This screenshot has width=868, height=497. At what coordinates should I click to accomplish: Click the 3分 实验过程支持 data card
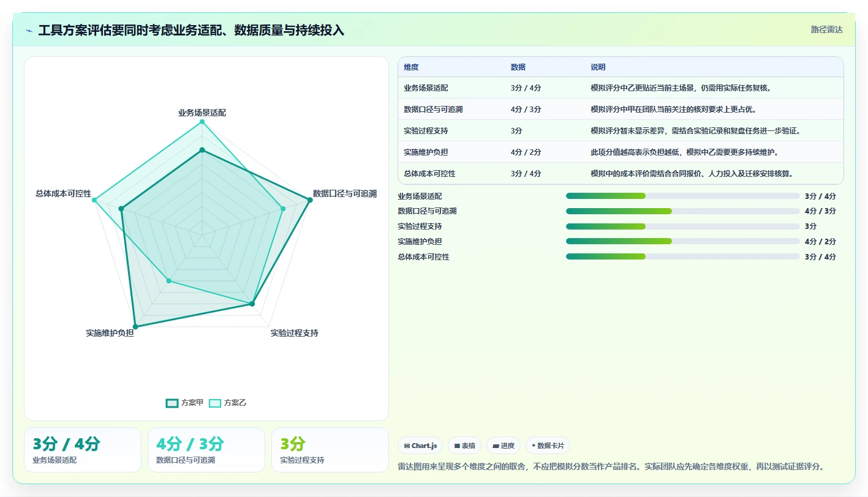pyautogui.click(x=330, y=450)
